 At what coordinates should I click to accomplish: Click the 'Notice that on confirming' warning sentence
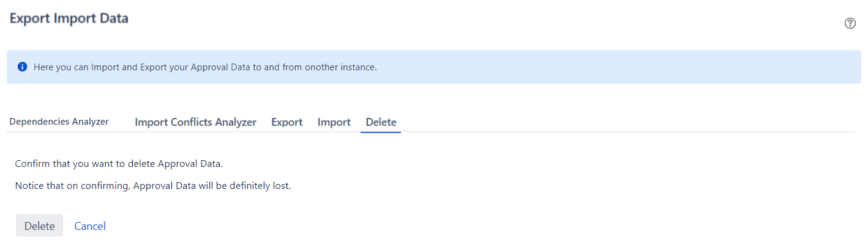click(152, 186)
